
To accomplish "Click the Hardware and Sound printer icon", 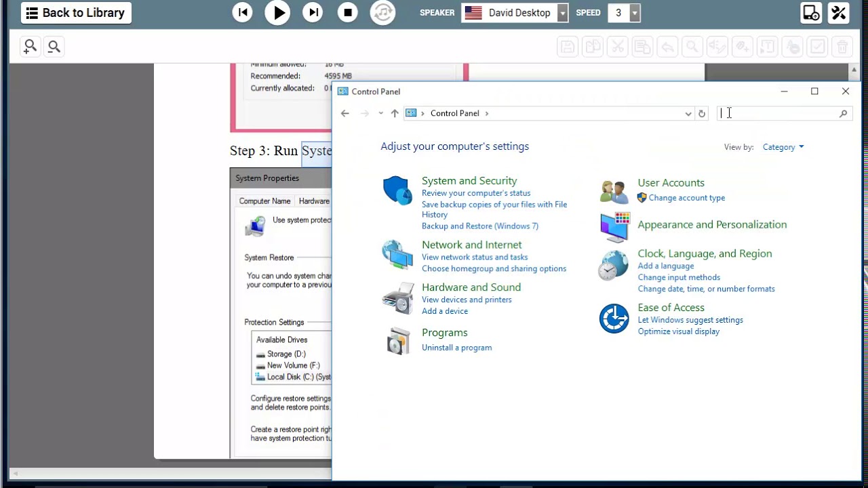I will click(398, 298).
